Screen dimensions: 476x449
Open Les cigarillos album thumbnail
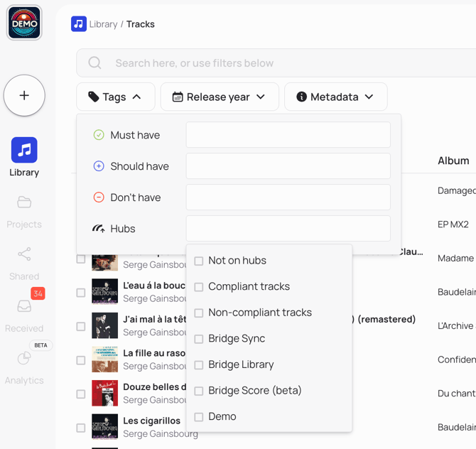[x=104, y=427]
